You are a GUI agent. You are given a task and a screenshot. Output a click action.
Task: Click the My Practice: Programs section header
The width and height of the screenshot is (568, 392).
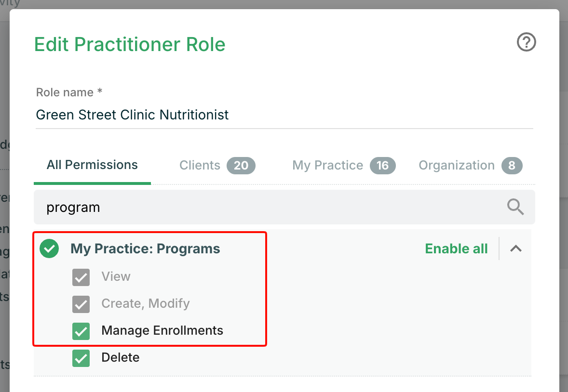coord(145,248)
